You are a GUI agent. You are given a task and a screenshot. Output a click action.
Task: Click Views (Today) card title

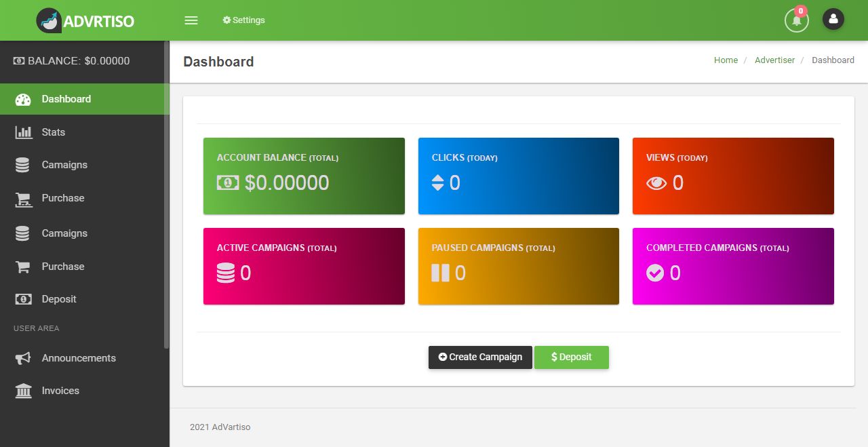677,157
